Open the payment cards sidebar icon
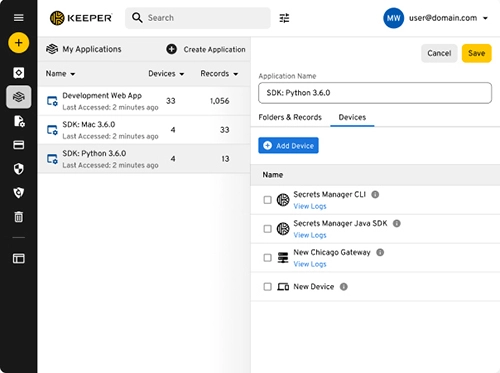 19,145
